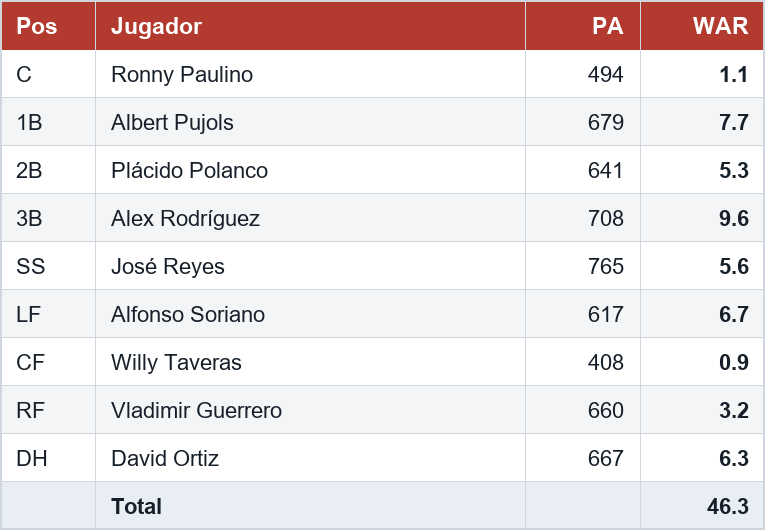This screenshot has height=530, width=765.
Task: Select the DH position cell
Action: pos(48,458)
